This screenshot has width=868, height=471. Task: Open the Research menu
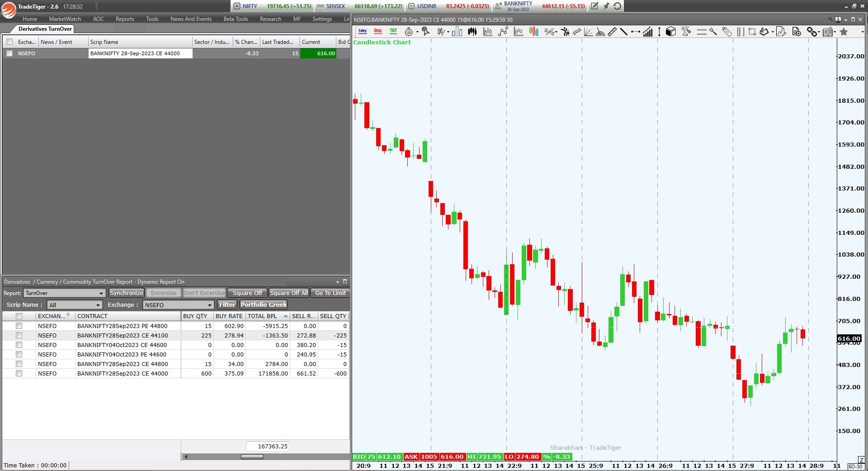pyautogui.click(x=270, y=19)
